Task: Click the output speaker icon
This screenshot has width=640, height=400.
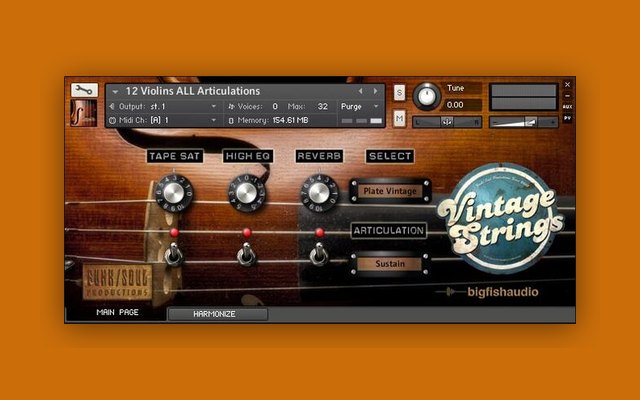Action: [112, 107]
